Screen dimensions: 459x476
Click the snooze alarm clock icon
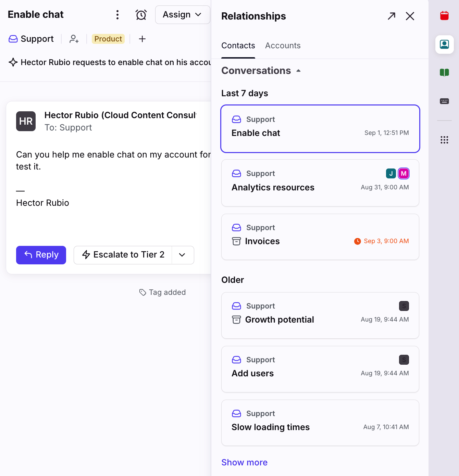[141, 15]
